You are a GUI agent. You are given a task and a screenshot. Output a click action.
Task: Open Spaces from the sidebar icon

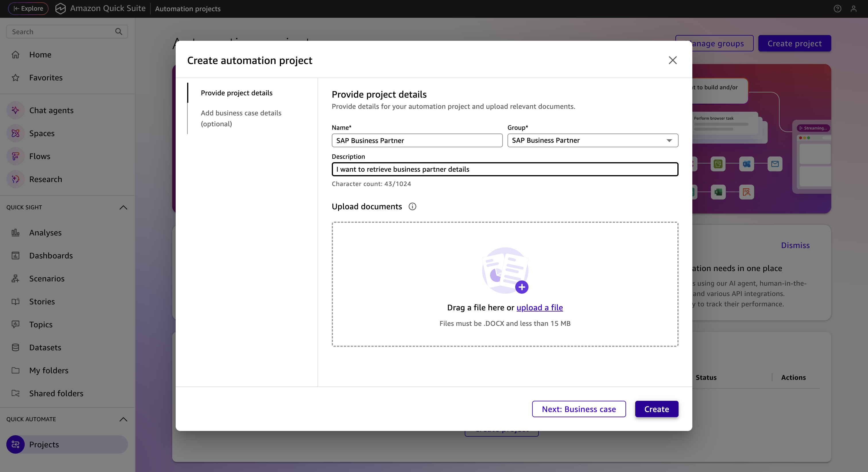click(15, 133)
